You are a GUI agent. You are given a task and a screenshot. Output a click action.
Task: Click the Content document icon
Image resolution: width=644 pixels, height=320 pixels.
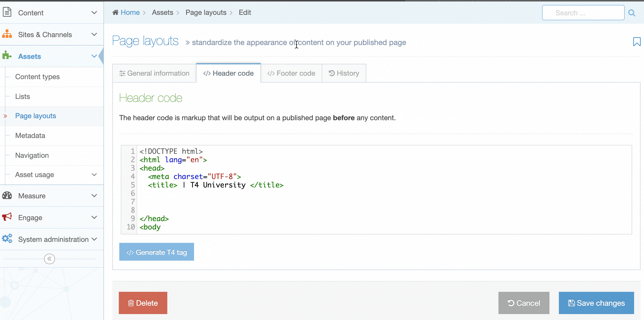point(7,12)
